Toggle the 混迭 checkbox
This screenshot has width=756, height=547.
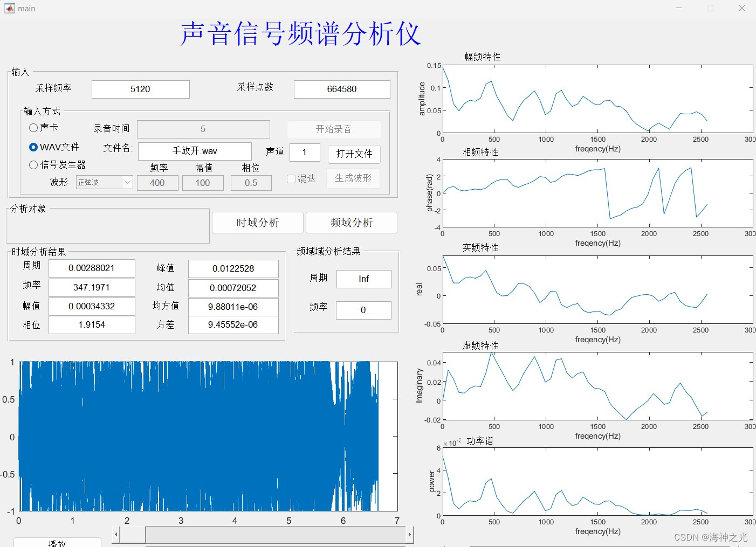(301, 178)
